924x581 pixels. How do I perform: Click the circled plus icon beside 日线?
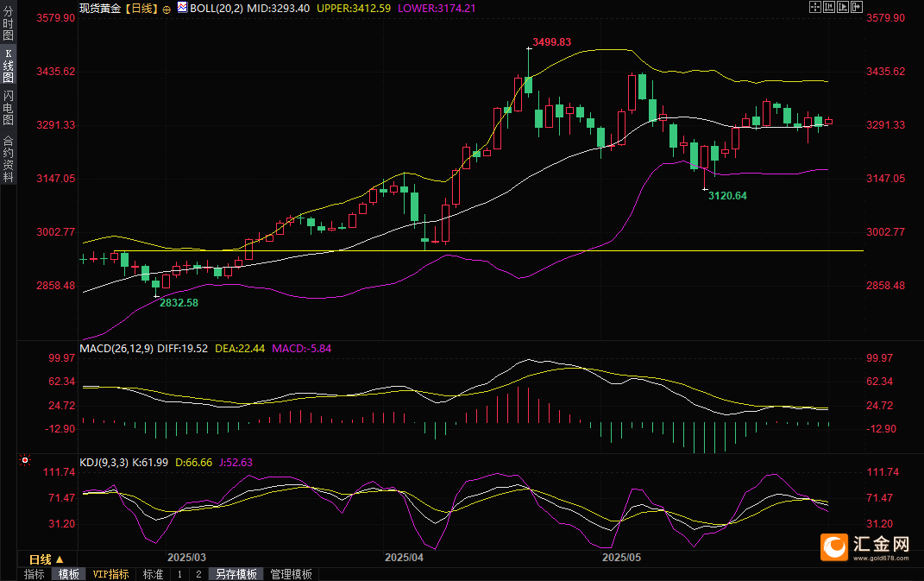[167, 9]
